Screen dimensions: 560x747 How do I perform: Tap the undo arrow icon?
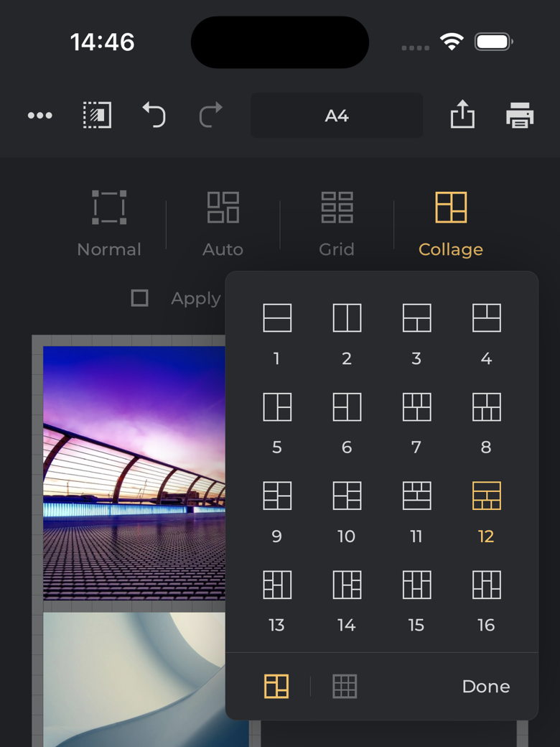(x=154, y=115)
